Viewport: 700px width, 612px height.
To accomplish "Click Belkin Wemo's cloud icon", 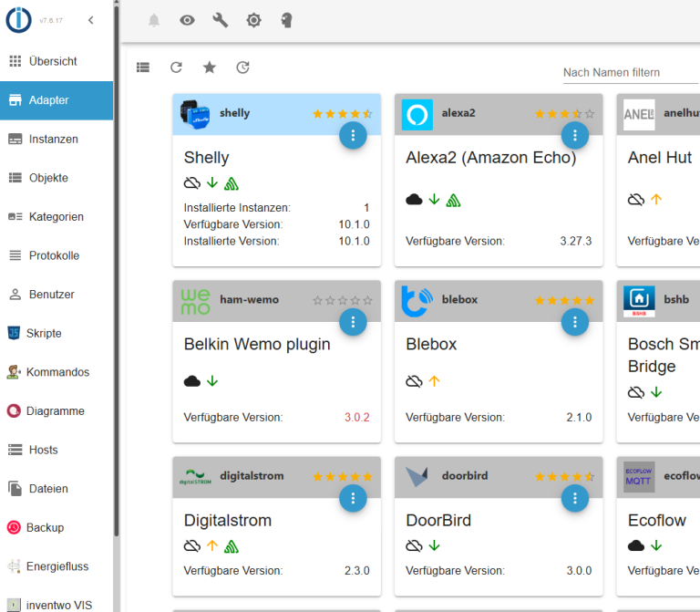I will (x=192, y=381).
